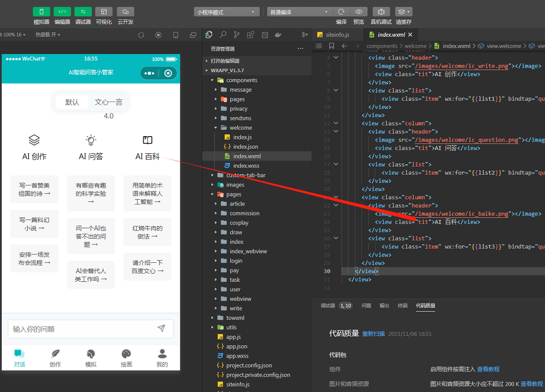
Task: Open the search icon in sidebar
Action: [x=223, y=34]
